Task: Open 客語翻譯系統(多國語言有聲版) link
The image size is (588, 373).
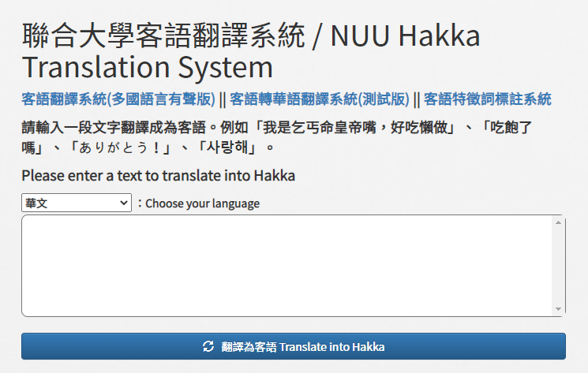Action: (118, 99)
